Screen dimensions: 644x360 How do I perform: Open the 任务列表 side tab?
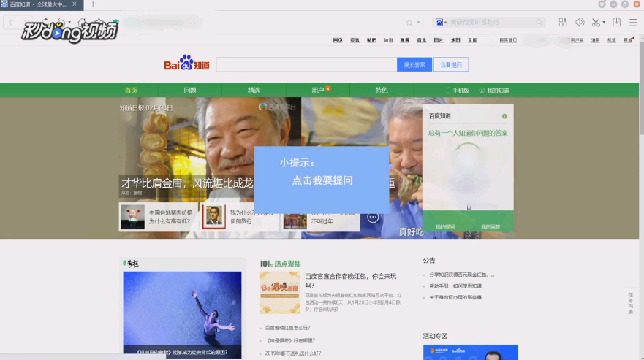630,303
